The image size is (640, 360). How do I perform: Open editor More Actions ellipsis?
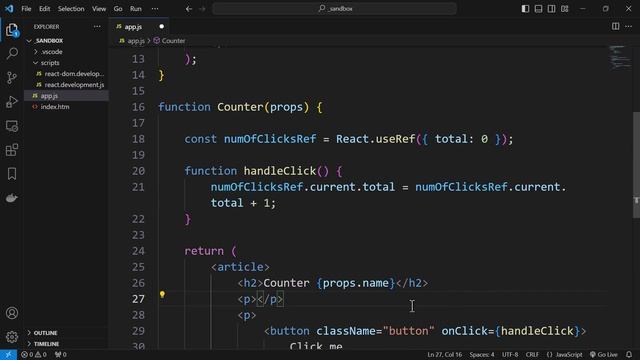[629, 27]
